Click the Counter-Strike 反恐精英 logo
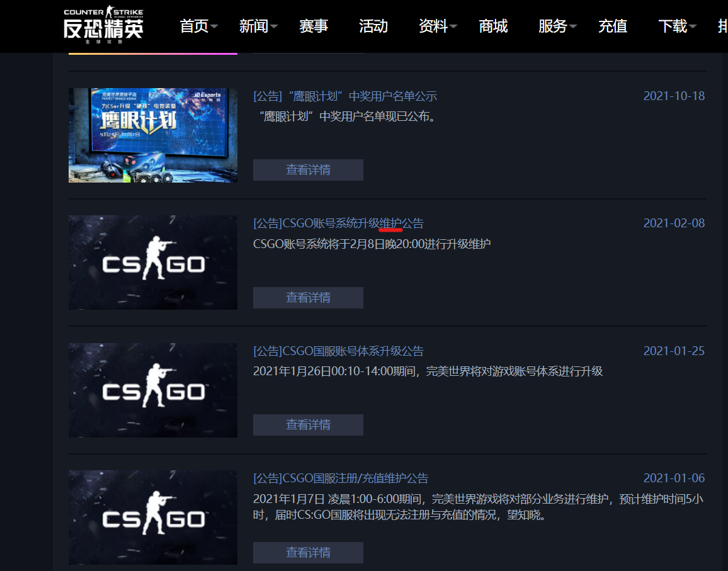The height and width of the screenshot is (571, 728). click(103, 25)
